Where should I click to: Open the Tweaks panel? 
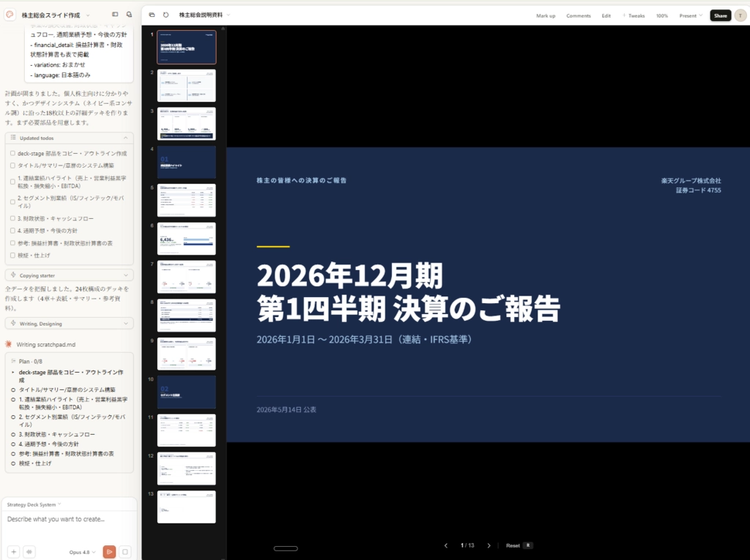[634, 16]
